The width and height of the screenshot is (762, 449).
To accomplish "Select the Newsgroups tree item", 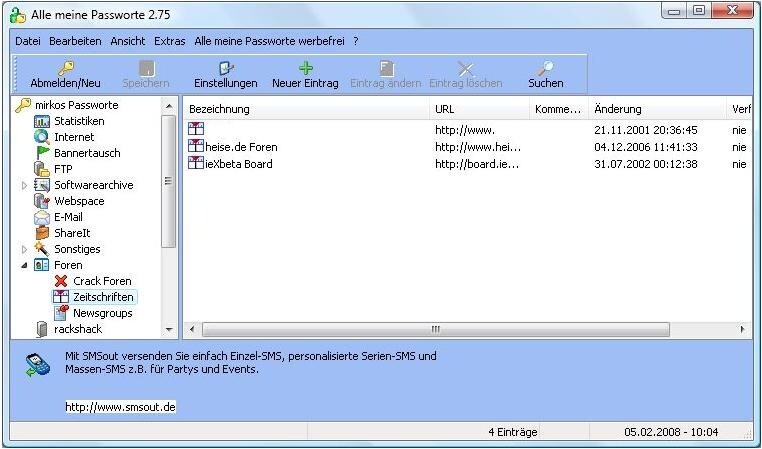I will 102,313.
